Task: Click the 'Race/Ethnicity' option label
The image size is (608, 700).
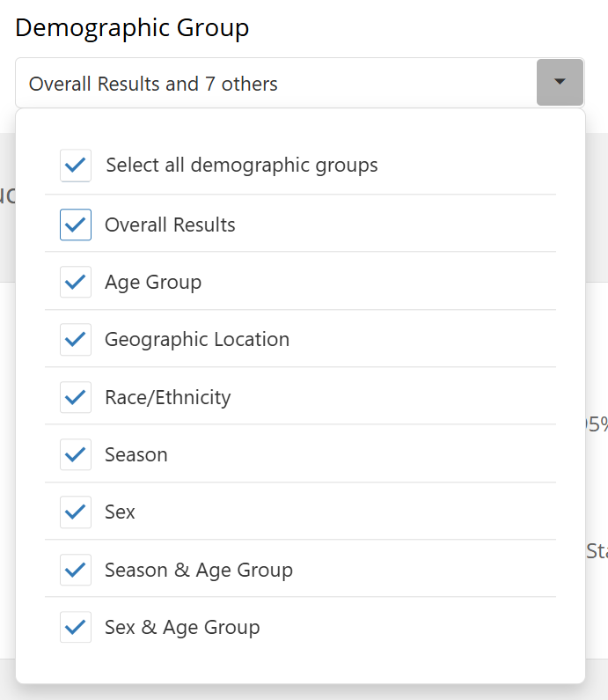Action: [x=168, y=397]
